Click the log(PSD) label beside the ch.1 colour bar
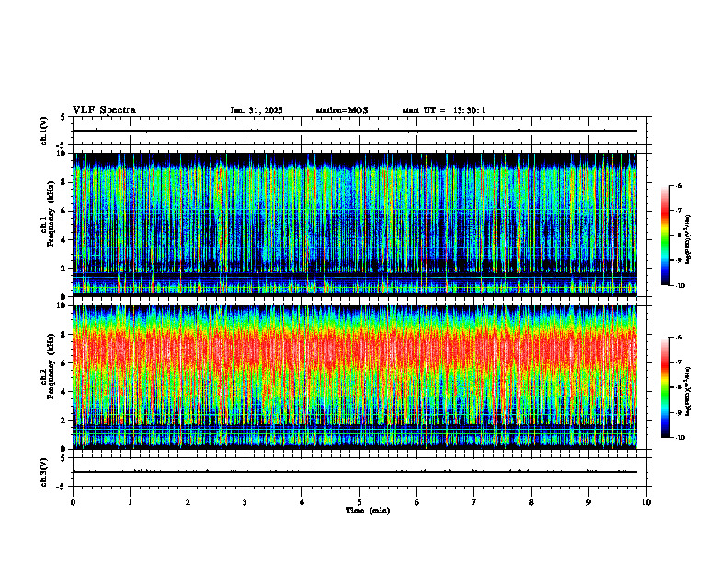Viewport: 728px width, 563px height. (x=688, y=240)
